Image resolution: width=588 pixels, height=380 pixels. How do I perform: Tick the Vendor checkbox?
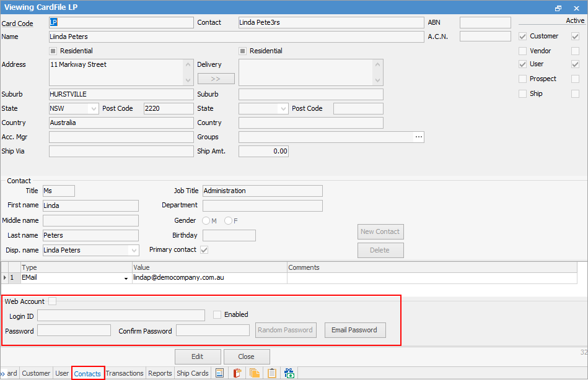pos(522,51)
